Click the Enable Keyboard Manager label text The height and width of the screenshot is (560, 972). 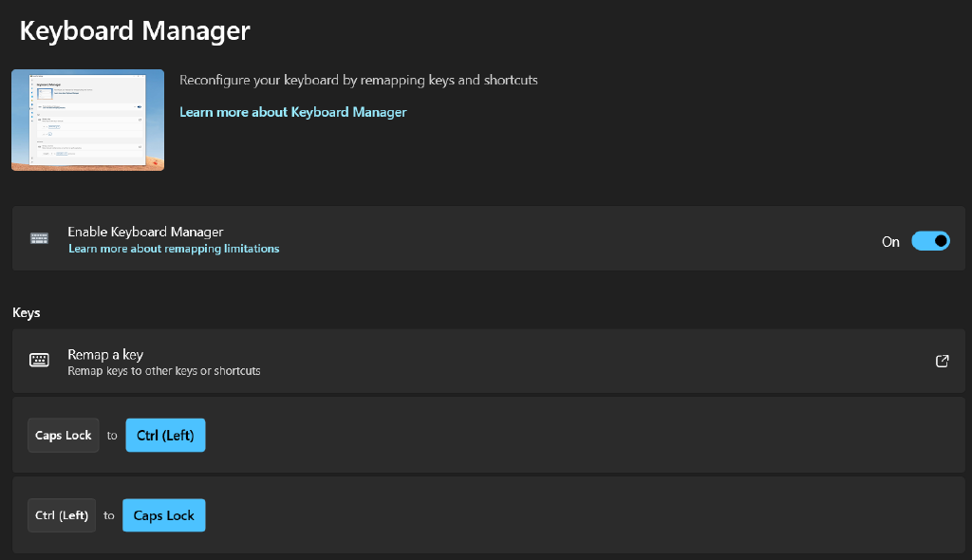coord(145,232)
